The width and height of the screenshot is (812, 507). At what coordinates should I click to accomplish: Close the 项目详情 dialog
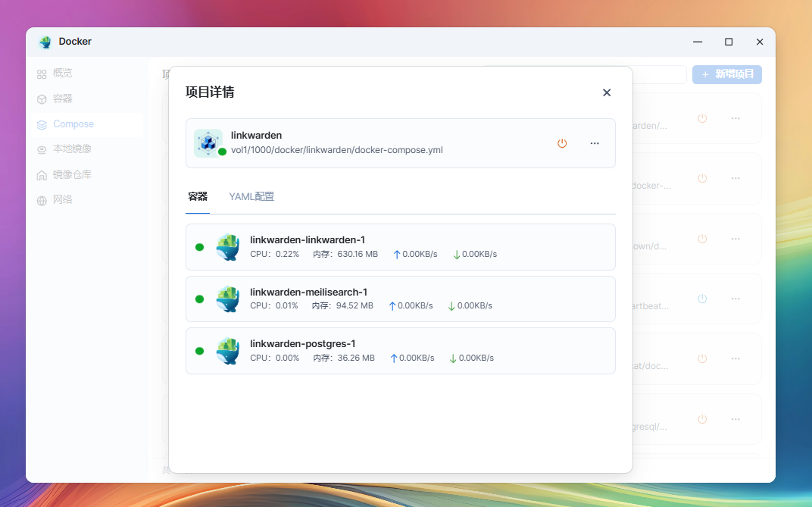(x=607, y=92)
